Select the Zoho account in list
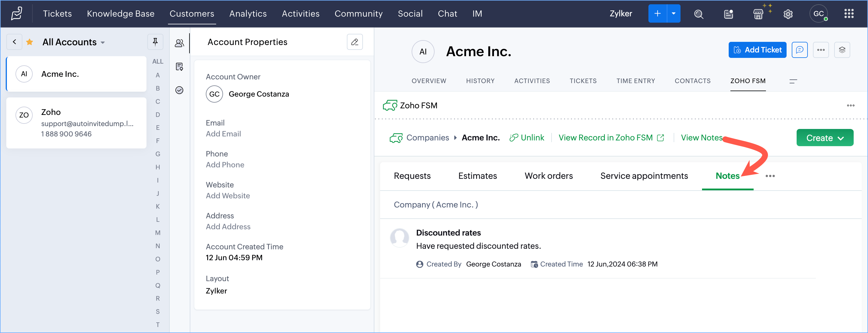This screenshot has height=333, width=868. click(76, 123)
